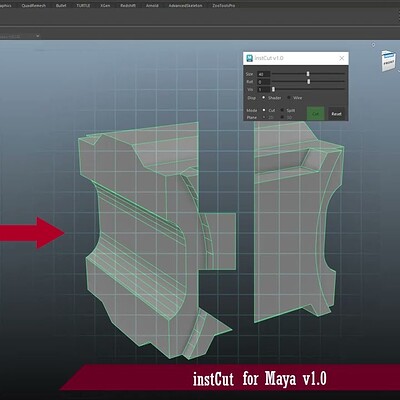Screen dimensions: 400x400
Task: Click the Size slider handle in instCut
Action: click(x=308, y=74)
